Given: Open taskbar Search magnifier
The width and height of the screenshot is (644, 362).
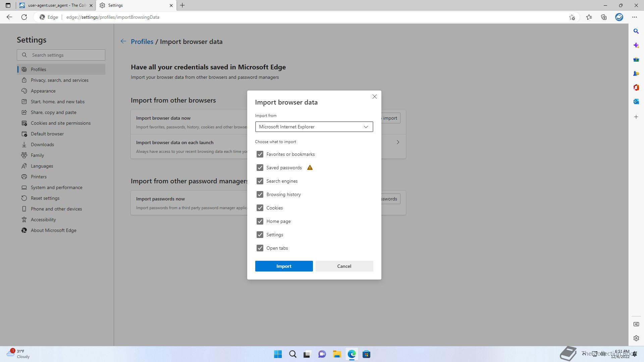Looking at the screenshot, I should 292,354.
